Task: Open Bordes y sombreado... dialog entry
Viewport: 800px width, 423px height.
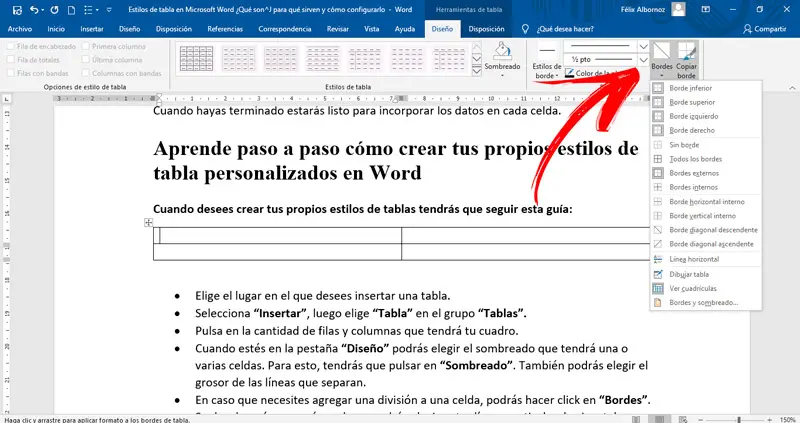Action: pyautogui.click(x=706, y=303)
